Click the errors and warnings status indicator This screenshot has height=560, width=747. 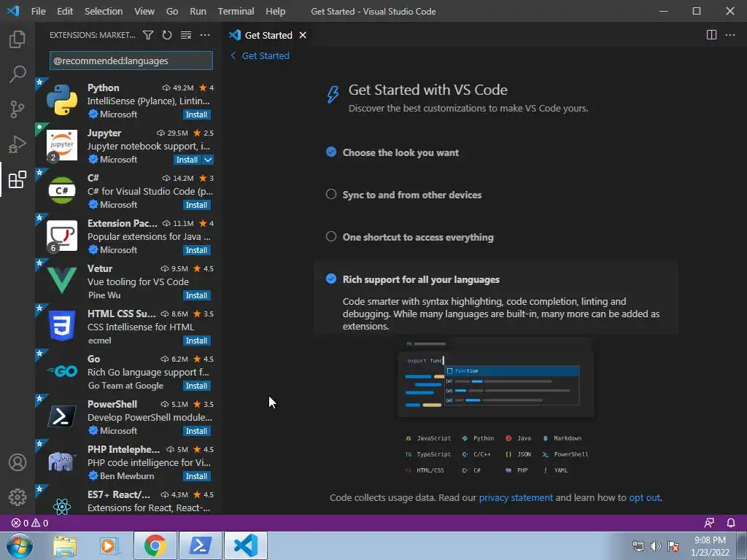click(30, 523)
